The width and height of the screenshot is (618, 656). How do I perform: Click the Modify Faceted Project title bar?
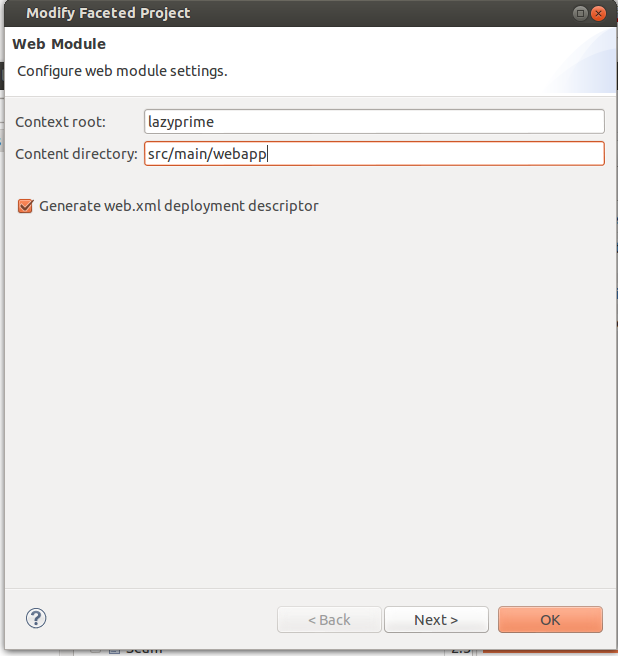(x=293, y=13)
